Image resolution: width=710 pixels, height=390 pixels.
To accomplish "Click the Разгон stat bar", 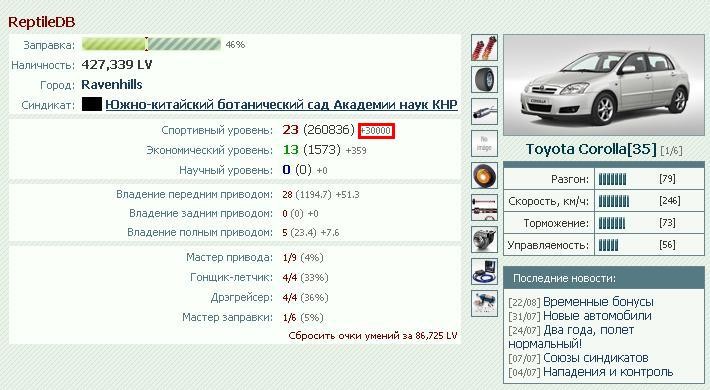I will [x=612, y=179].
